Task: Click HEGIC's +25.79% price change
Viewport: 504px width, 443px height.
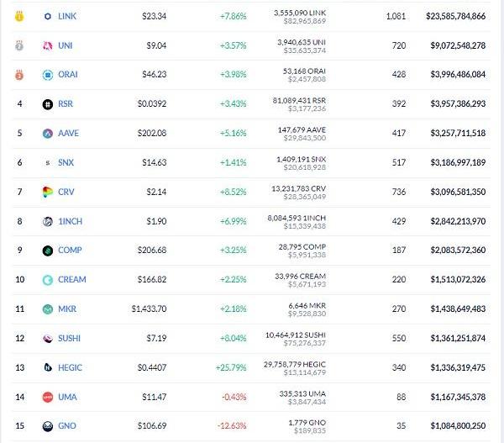Action: point(230,367)
